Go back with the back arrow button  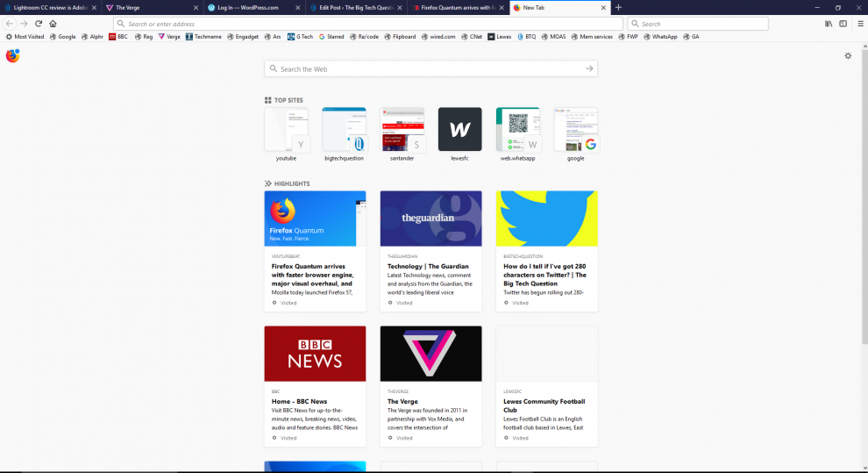click(x=10, y=24)
